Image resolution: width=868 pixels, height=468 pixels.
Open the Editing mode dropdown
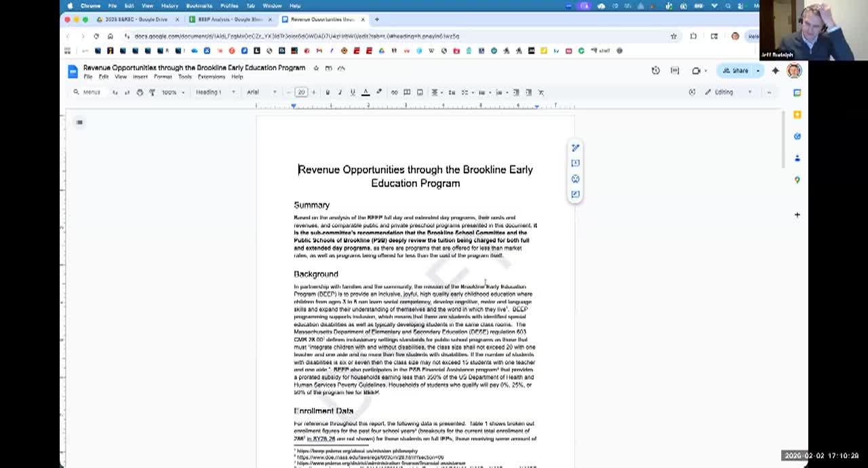[728, 92]
